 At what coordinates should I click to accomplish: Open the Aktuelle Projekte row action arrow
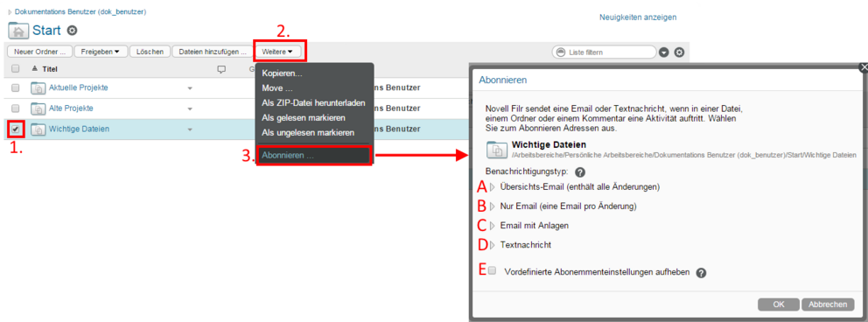[x=189, y=88]
